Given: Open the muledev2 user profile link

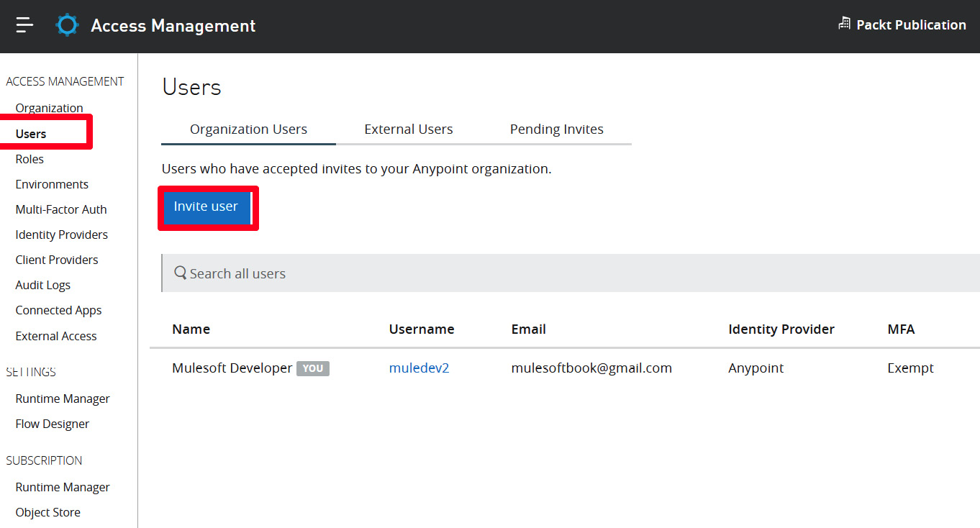Looking at the screenshot, I should pos(419,368).
